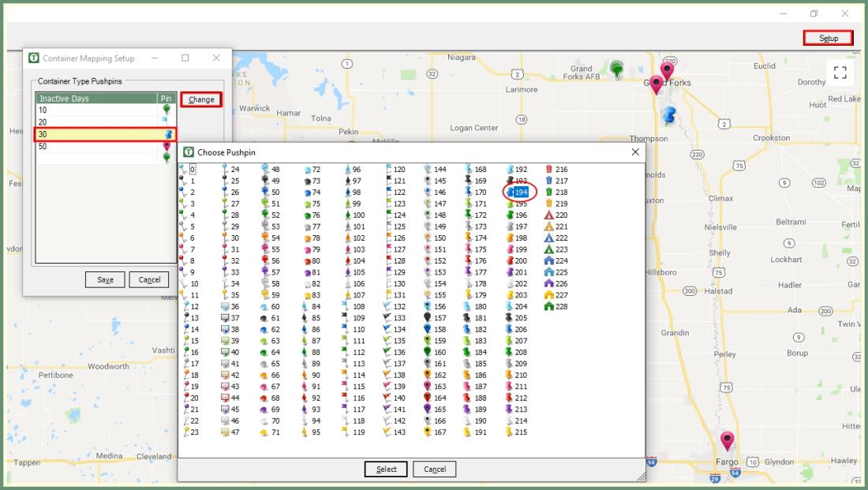Pick the pushpin numbered 143
Screen dimensions: 868x490
395,432
